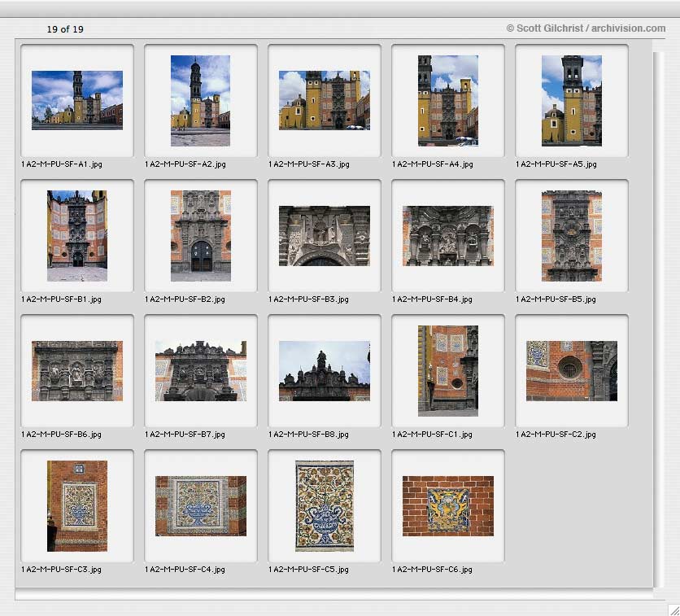
Task: Choose the 1A2-M-PU-SF-A5.jpg thumbnail
Action: (x=572, y=101)
